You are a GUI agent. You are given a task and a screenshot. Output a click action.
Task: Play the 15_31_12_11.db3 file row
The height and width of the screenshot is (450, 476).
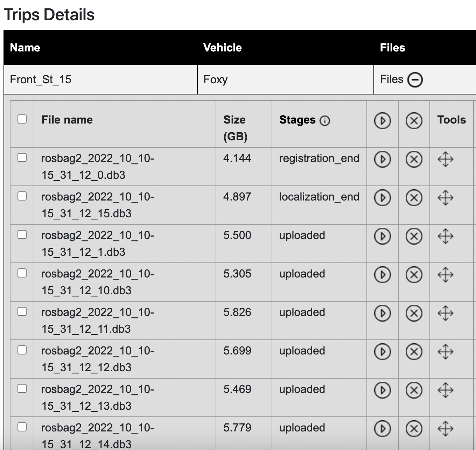point(382,313)
